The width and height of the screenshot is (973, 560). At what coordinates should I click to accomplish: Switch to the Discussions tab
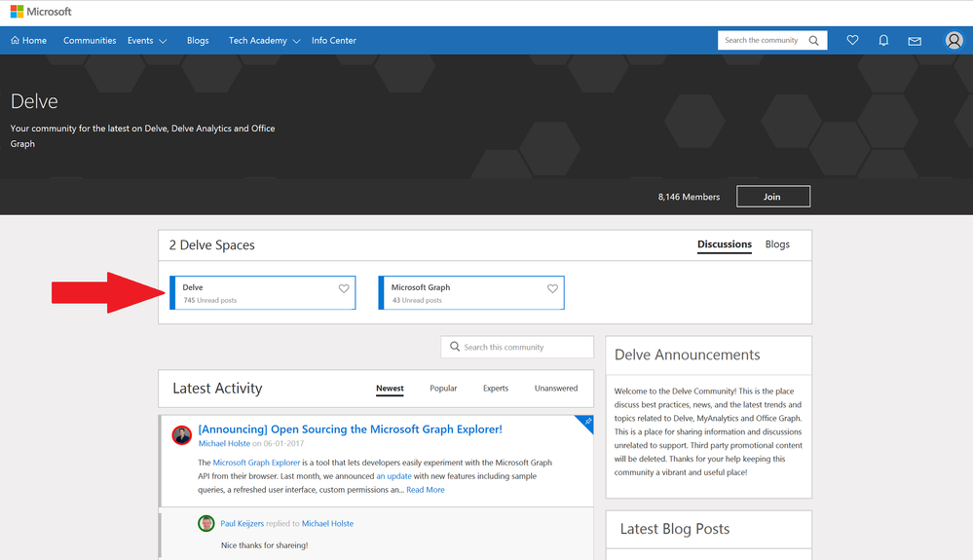725,244
